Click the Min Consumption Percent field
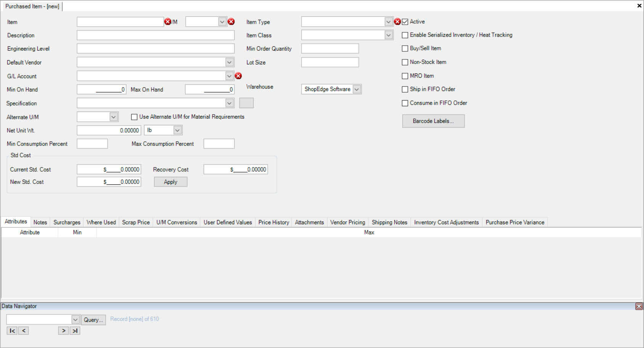Viewport: 644px width, 348px height. tap(92, 144)
